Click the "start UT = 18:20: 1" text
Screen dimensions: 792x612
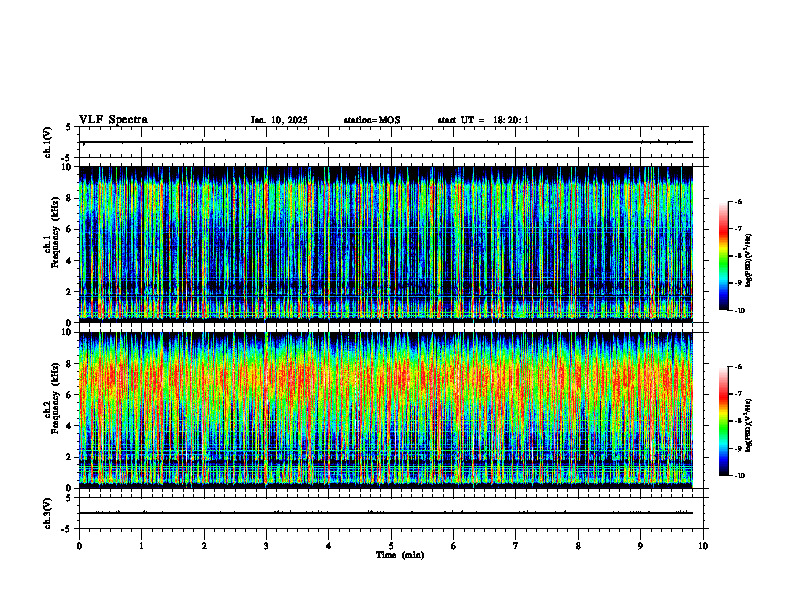483,120
